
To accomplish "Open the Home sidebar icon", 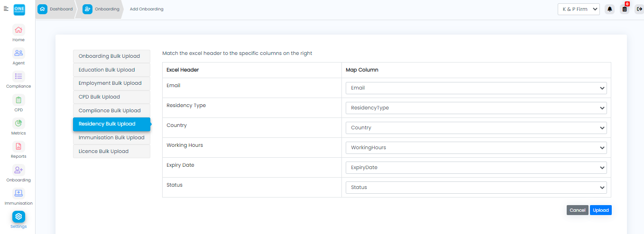I will coord(18,30).
